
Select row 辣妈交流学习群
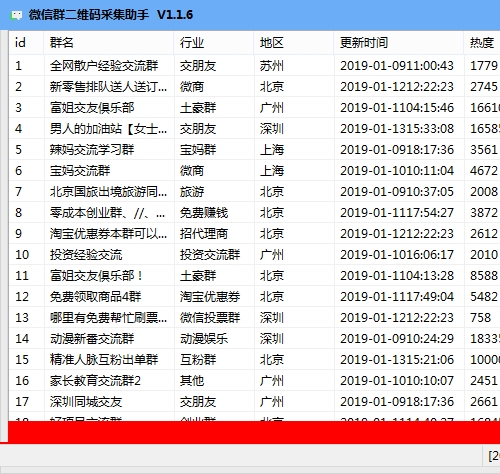click(254, 150)
